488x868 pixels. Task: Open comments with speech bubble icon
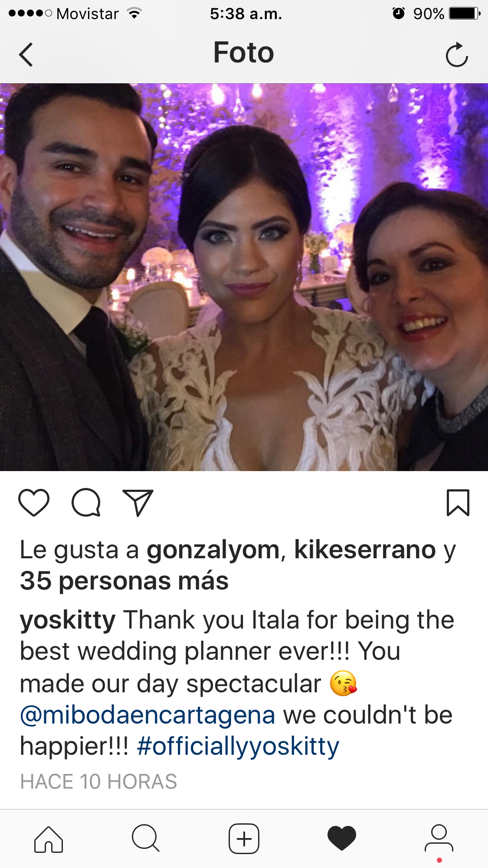(x=86, y=502)
